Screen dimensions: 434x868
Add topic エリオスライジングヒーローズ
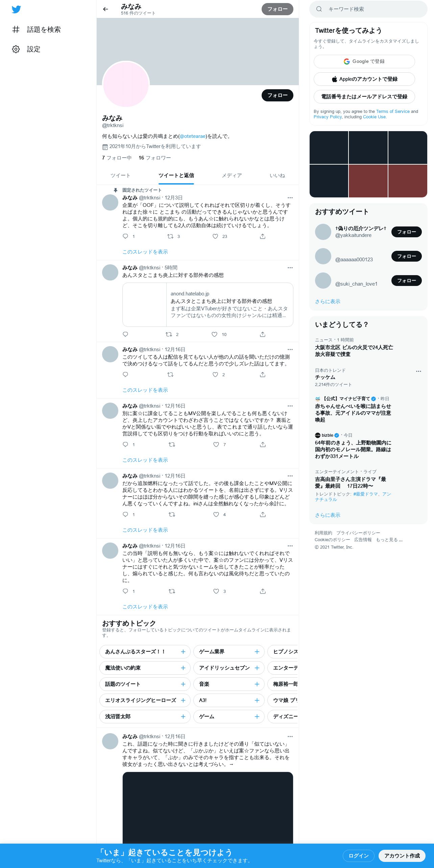coord(183,700)
